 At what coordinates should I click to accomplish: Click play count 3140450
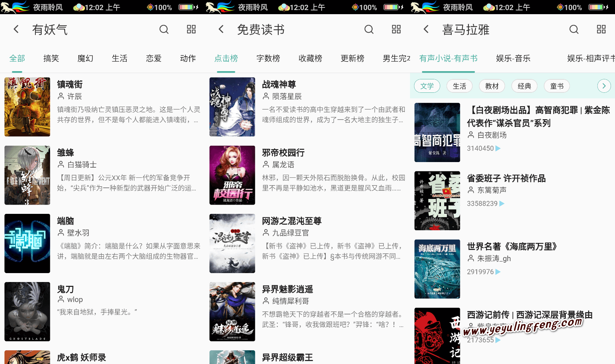pyautogui.click(x=480, y=148)
